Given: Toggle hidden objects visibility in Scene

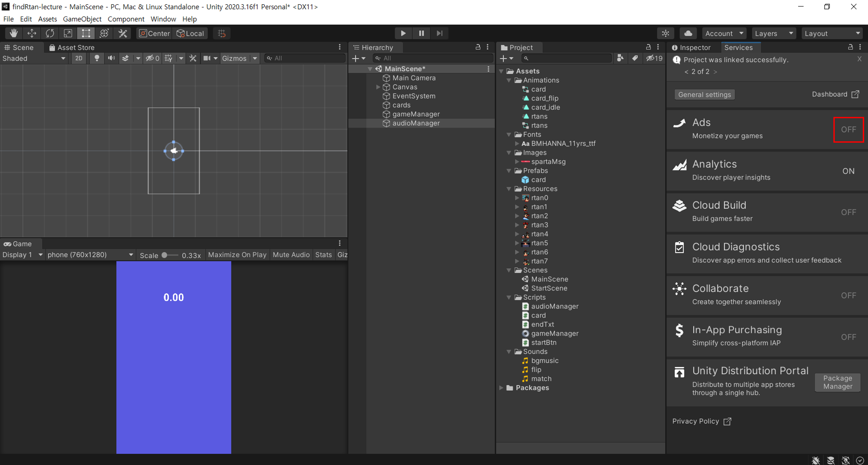Looking at the screenshot, I should tap(152, 58).
